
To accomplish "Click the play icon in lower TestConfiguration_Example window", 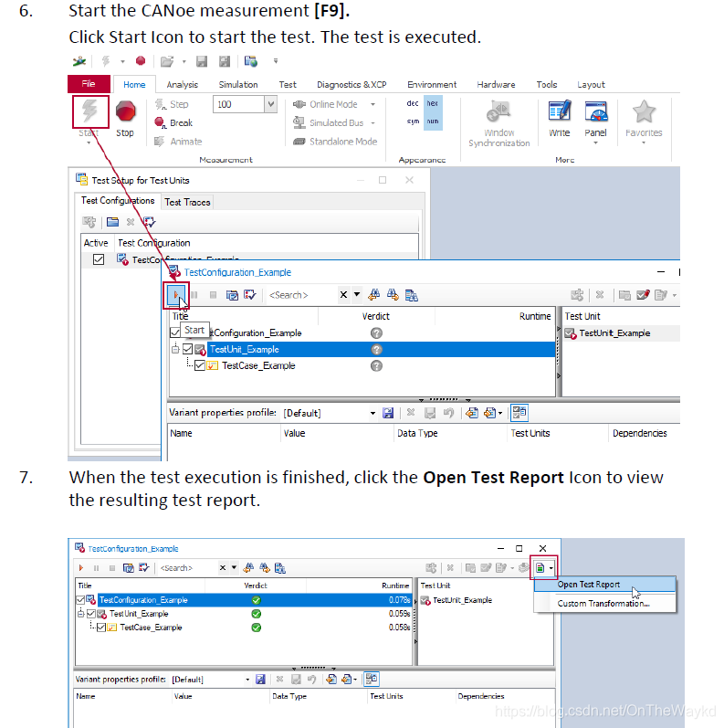I will [x=81, y=568].
